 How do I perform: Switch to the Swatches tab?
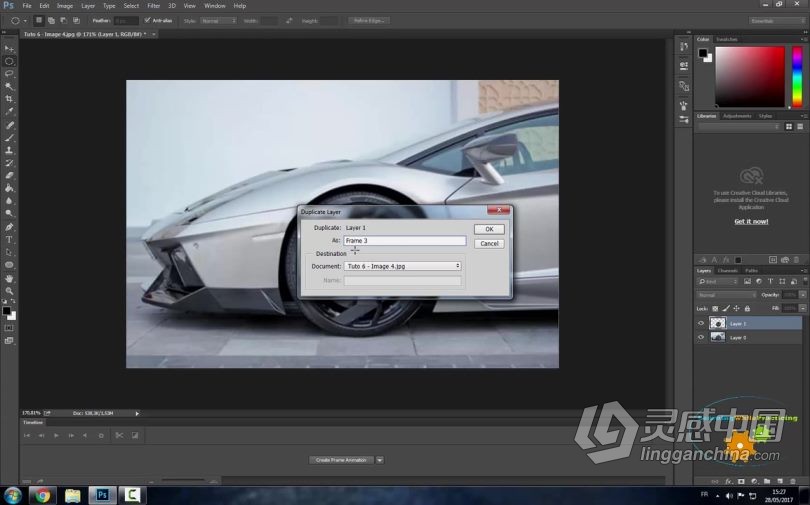[727, 39]
